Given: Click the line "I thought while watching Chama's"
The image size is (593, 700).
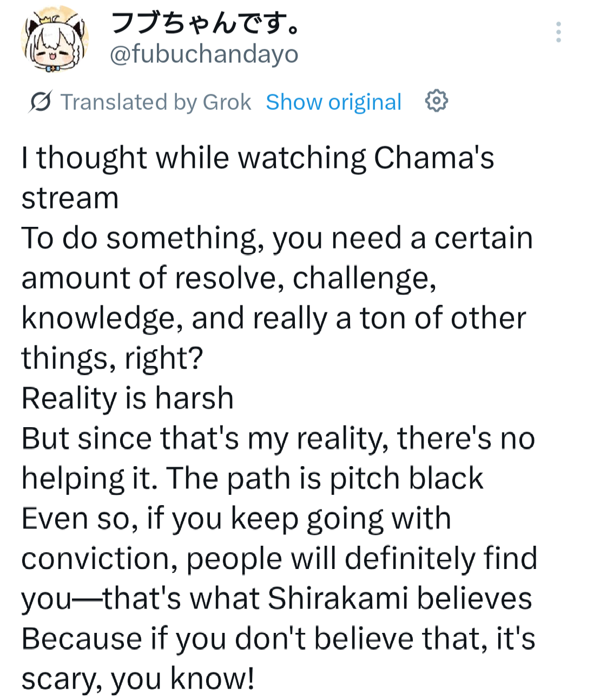Looking at the screenshot, I should [258, 158].
